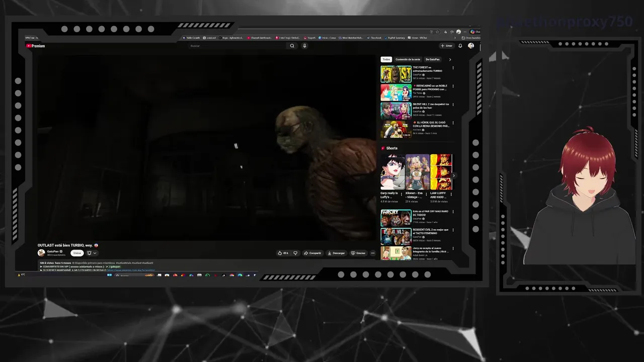Open the GatoPan channel name link
This screenshot has width=644, height=362.
point(52,251)
